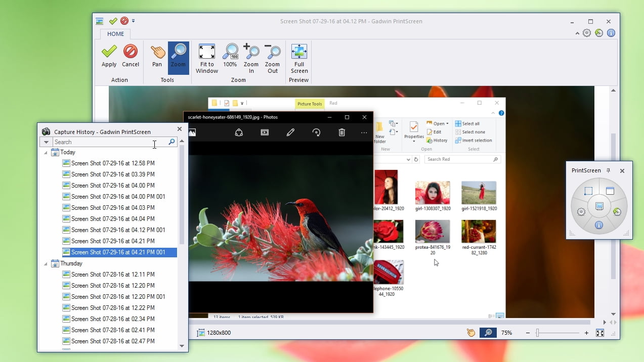The width and height of the screenshot is (644, 362).
Task: Open capture history from the PrintScreen wheel
Action: (617, 212)
